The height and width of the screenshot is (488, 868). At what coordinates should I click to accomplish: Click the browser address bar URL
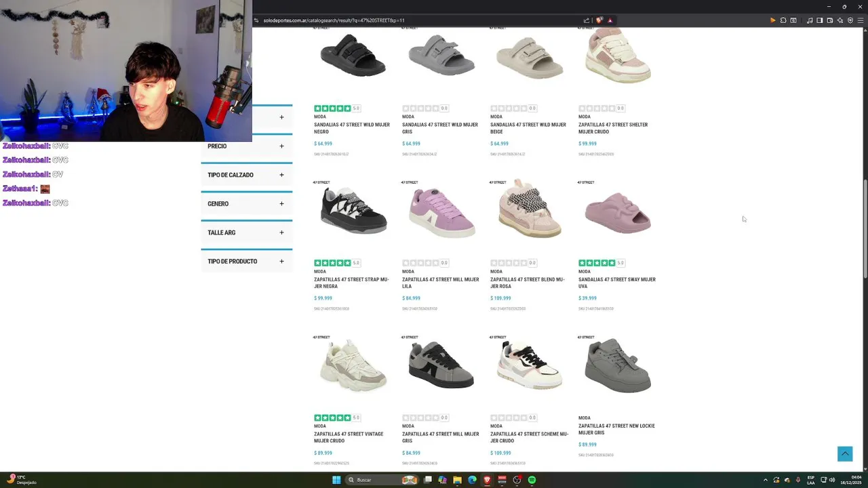click(x=334, y=20)
